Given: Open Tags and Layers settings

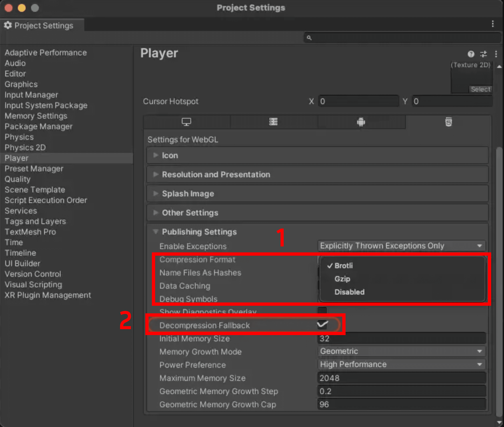Looking at the screenshot, I should coord(35,221).
